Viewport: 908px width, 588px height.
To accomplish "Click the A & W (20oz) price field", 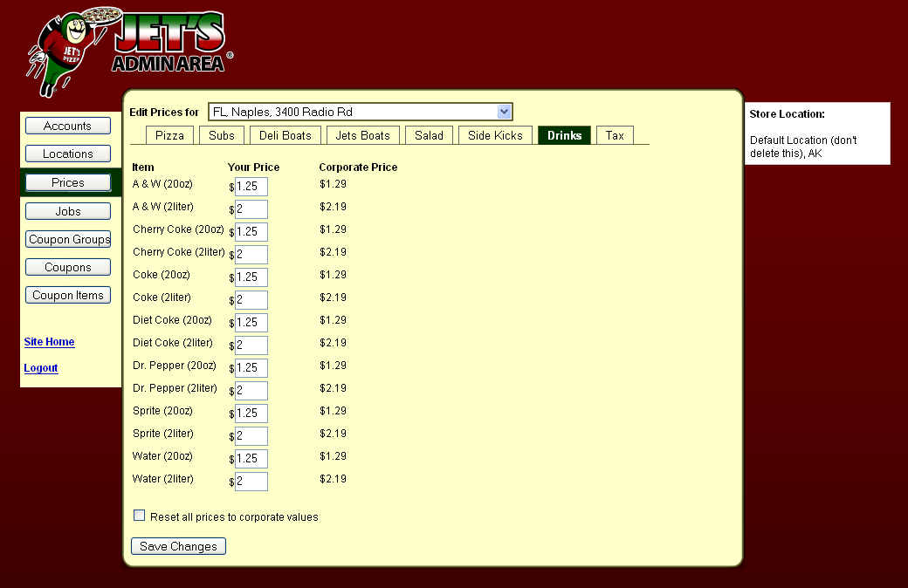I will 251,187.
